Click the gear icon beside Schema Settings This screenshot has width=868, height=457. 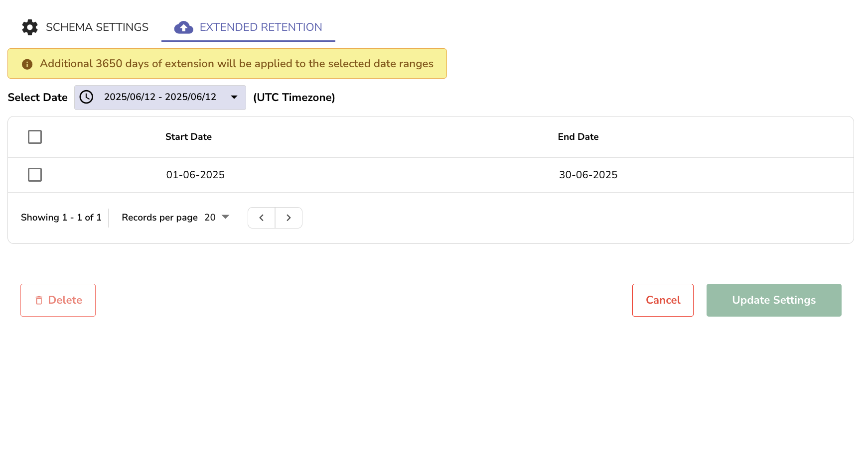(30, 27)
